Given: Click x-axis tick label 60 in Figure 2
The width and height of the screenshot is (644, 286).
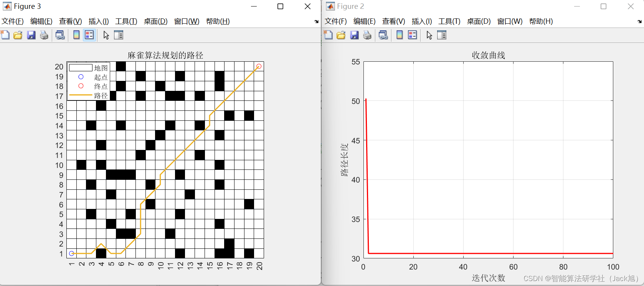Looking at the screenshot, I should 513,267.
